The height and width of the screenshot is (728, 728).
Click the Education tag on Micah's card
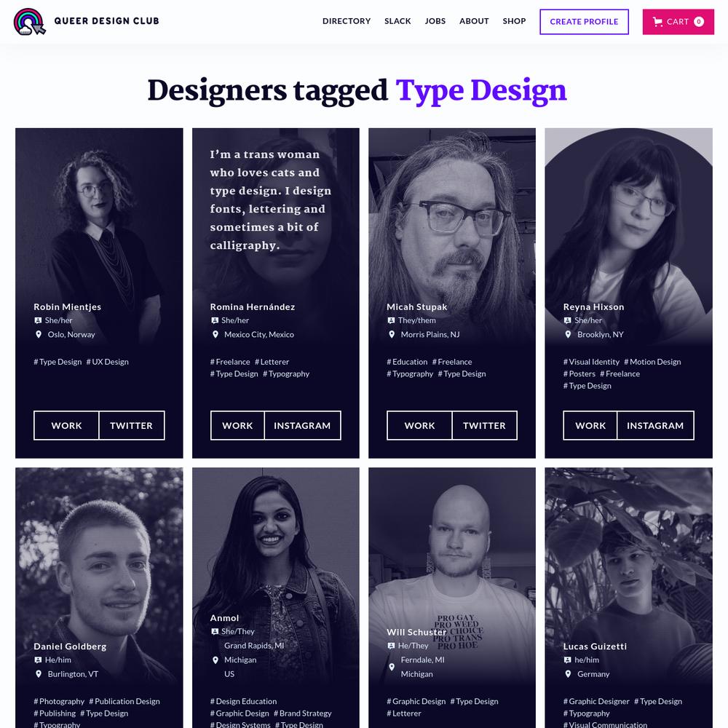point(407,362)
